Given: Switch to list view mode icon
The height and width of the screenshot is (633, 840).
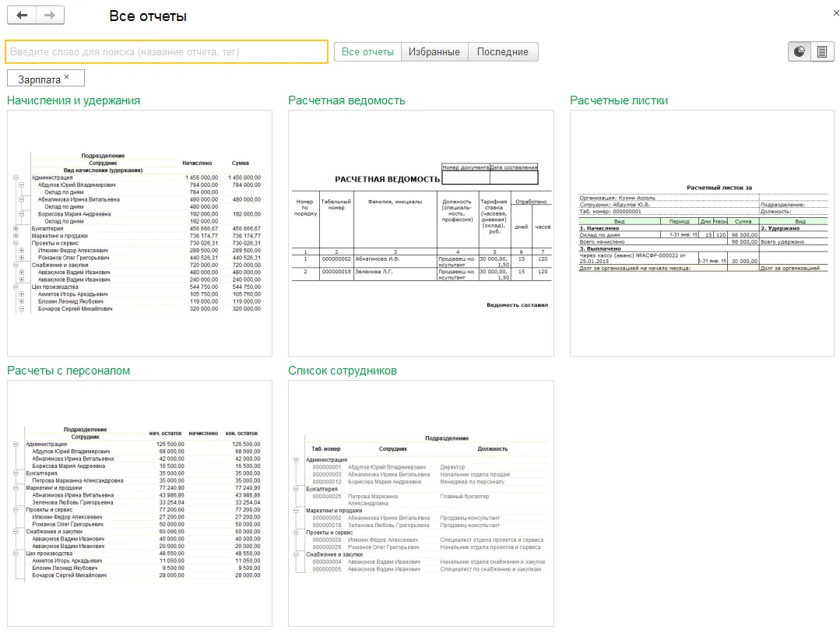Looking at the screenshot, I should (x=822, y=52).
